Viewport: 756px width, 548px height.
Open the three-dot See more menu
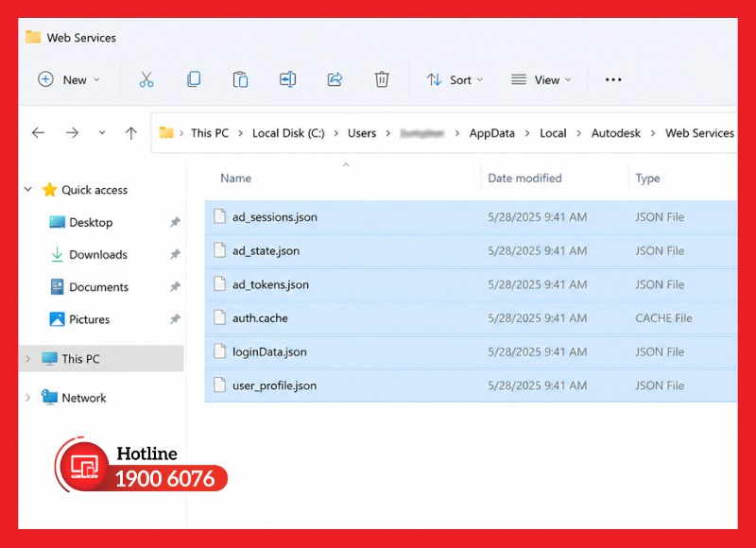click(x=613, y=79)
